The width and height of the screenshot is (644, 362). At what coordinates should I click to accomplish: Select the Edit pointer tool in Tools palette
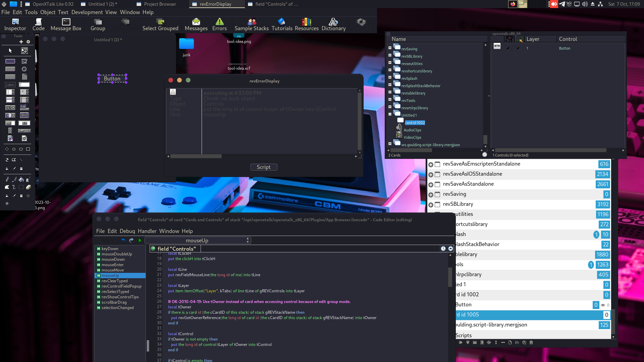24,51
